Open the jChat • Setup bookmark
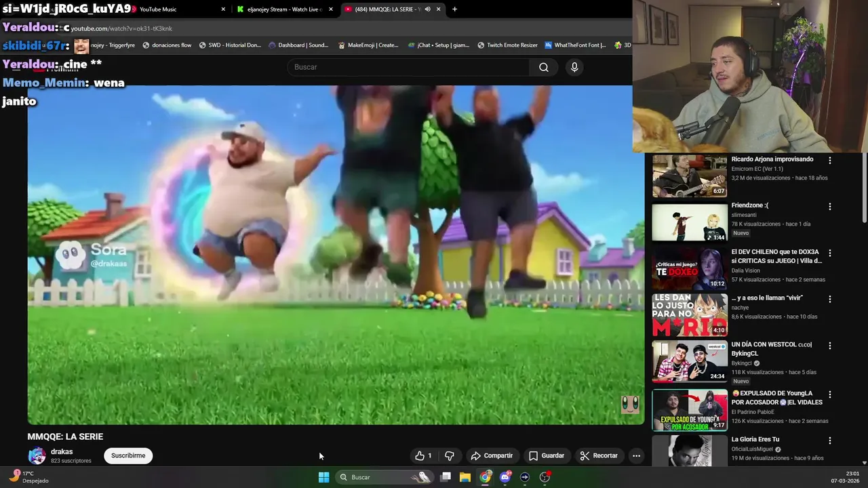The image size is (868, 488). pos(439,45)
